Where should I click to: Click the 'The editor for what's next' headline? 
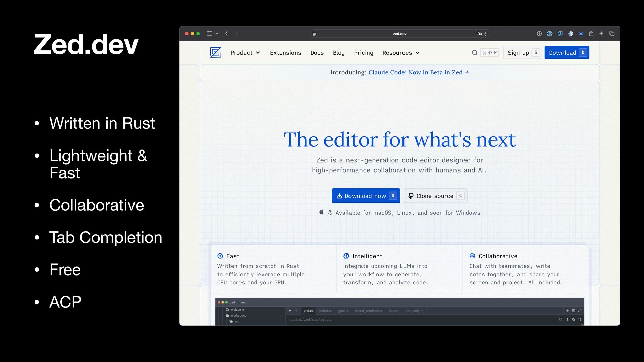tap(399, 139)
